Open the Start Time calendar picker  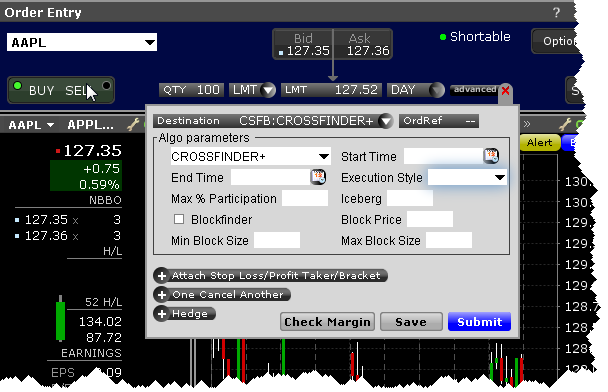[491, 156]
